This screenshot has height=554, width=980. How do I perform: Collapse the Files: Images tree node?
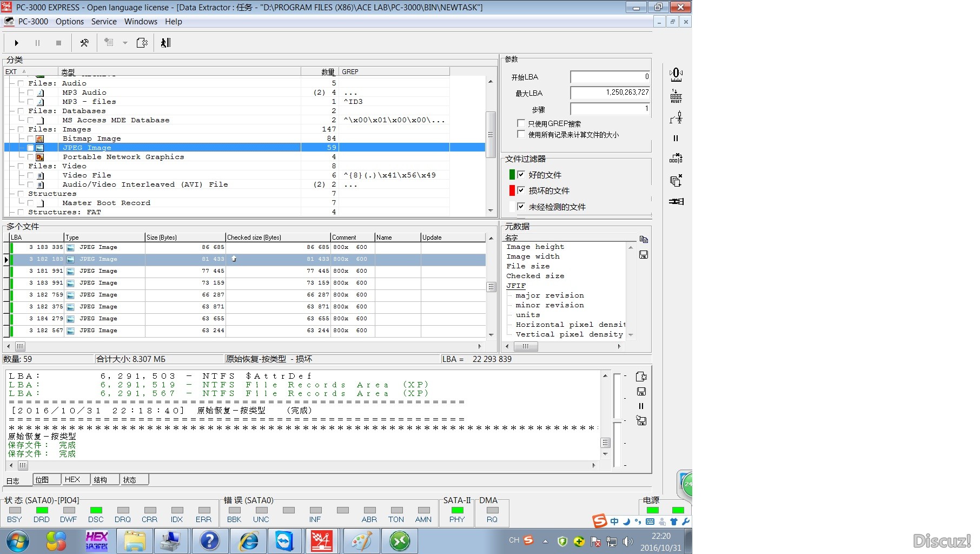point(12,129)
